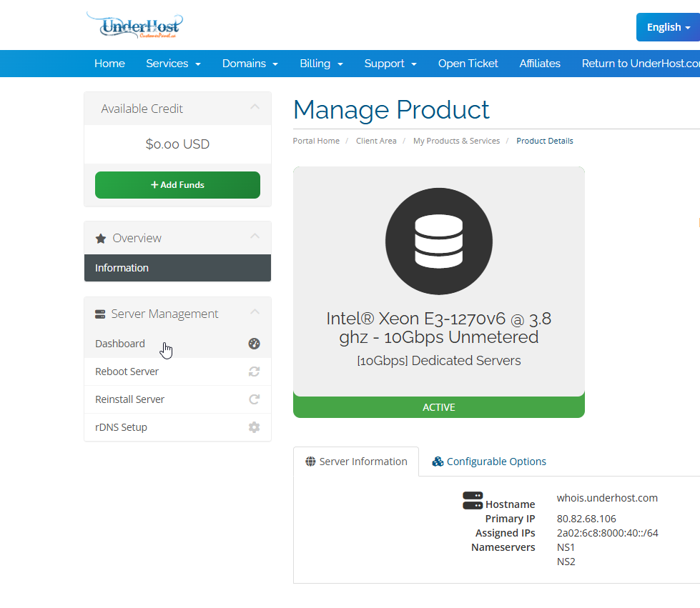Click the Intel Xeon E3-1270v6 product title

pyautogui.click(x=439, y=328)
